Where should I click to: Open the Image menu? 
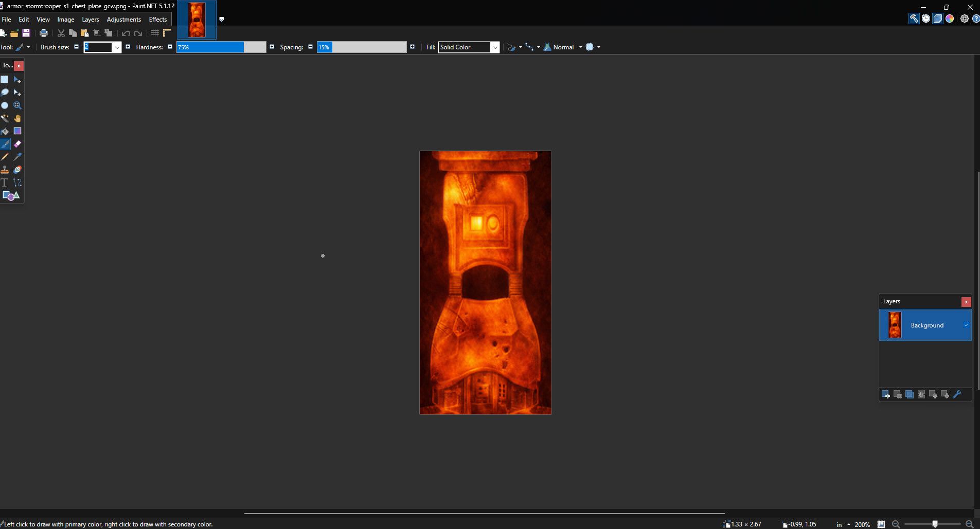pos(66,19)
